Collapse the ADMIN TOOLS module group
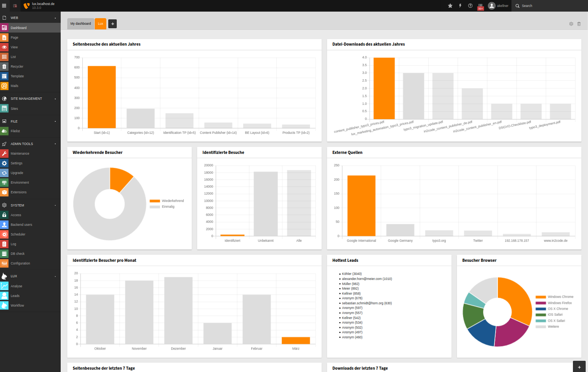 30,144
